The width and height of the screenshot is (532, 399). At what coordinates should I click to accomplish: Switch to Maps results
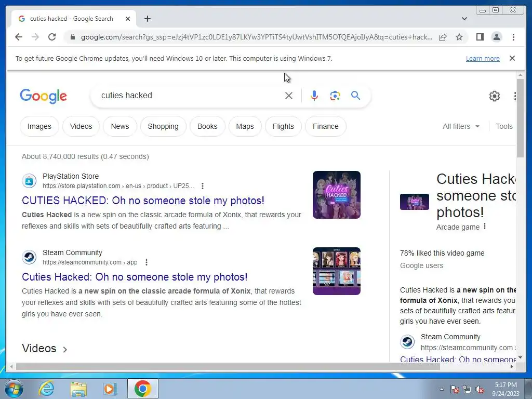pyautogui.click(x=245, y=126)
